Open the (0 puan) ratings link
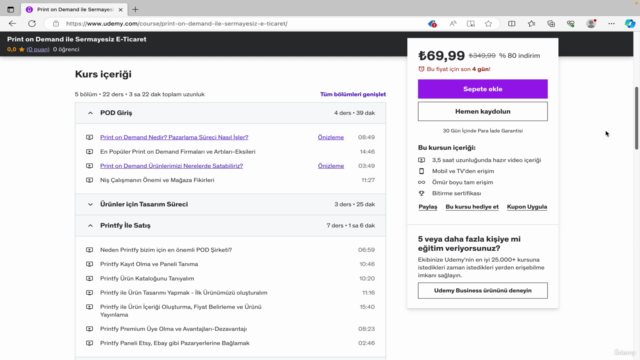The height and width of the screenshot is (360, 640). coord(38,49)
